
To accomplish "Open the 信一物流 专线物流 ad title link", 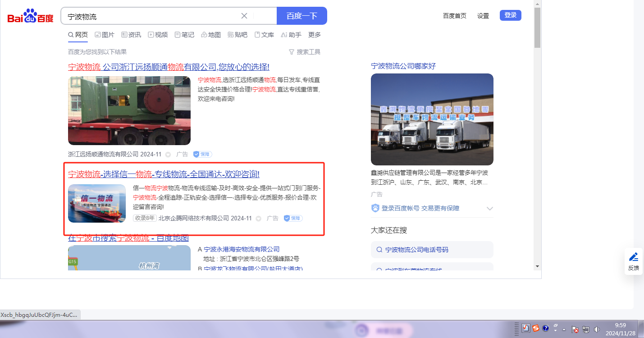I will [164, 174].
